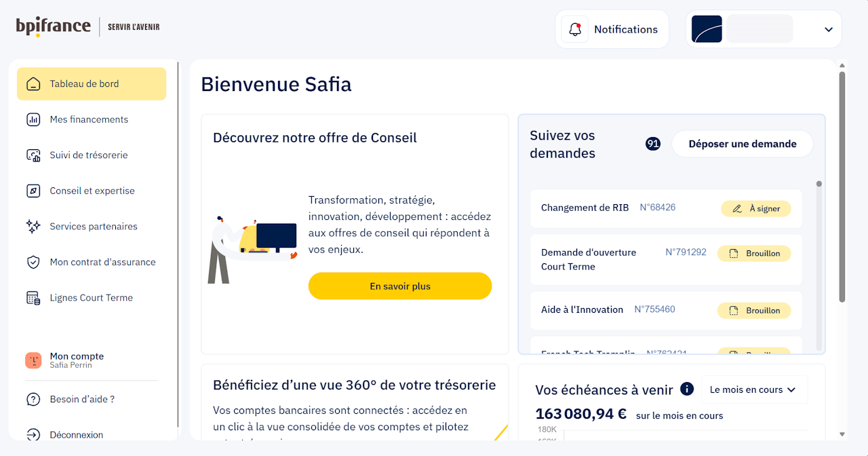The height and width of the screenshot is (456, 868).
Task: Select the Déconnexion link
Action: coord(76,435)
